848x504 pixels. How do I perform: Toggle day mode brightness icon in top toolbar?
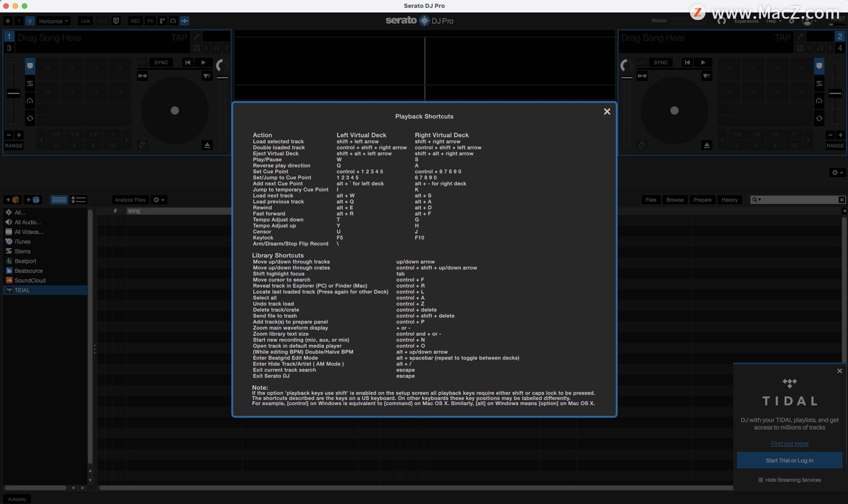point(8,21)
